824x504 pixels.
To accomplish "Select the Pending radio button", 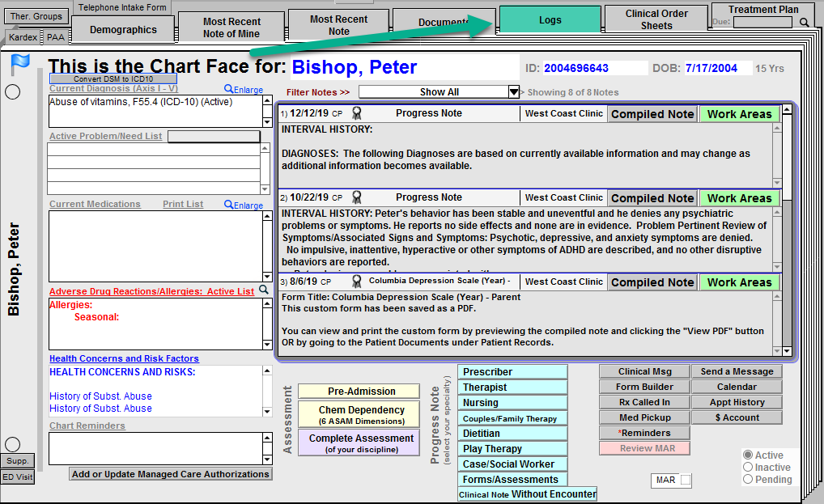I will click(748, 479).
